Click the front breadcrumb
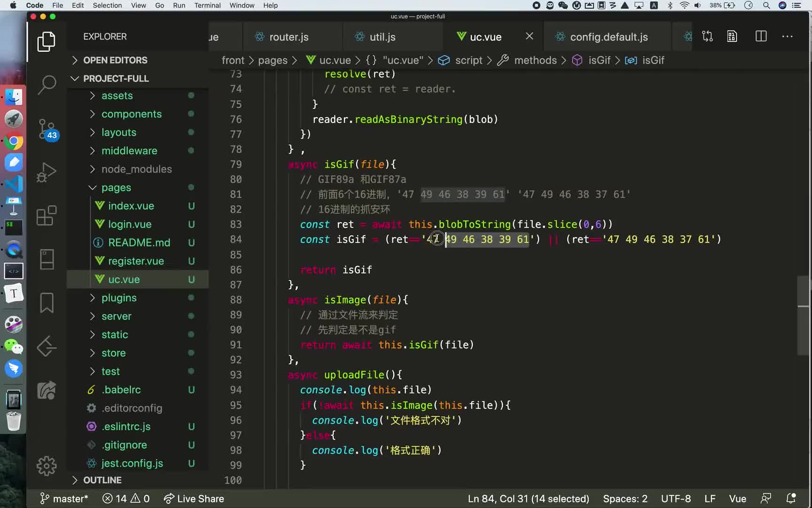 pyautogui.click(x=233, y=60)
